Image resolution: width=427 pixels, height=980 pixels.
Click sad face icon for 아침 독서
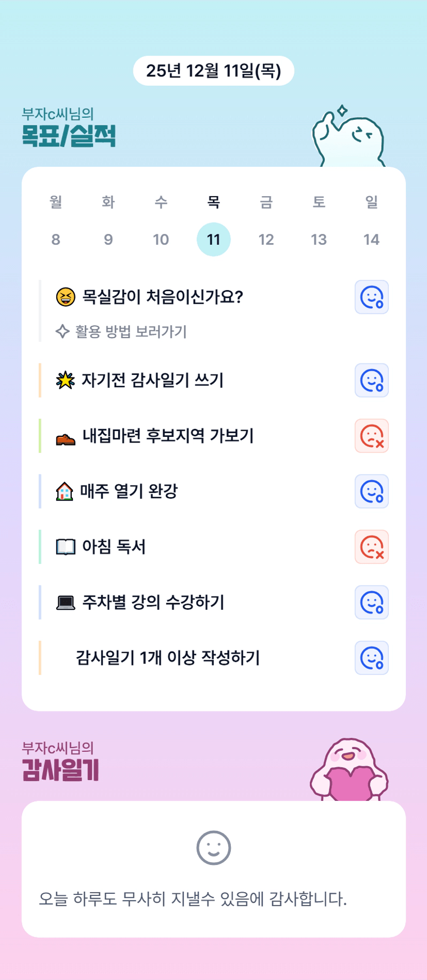[x=371, y=547]
